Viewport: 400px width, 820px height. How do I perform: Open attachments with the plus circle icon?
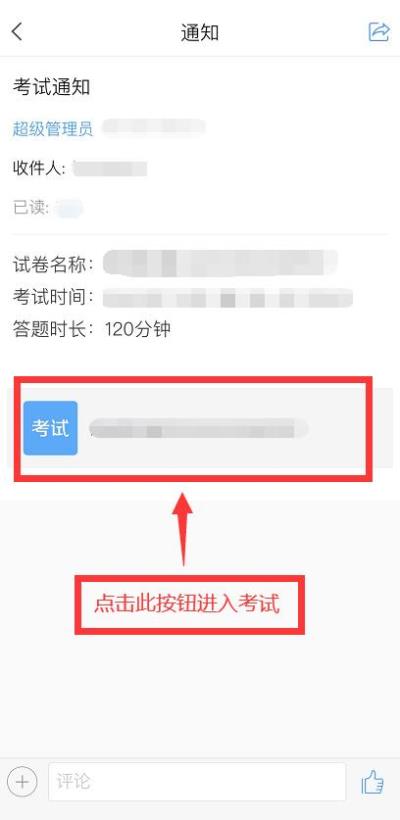[22, 782]
